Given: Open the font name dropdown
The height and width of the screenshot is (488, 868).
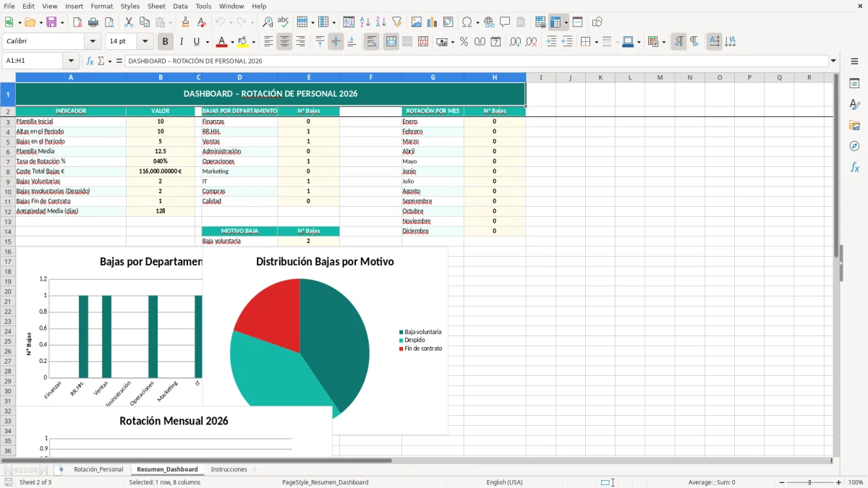Looking at the screenshot, I should 92,42.
